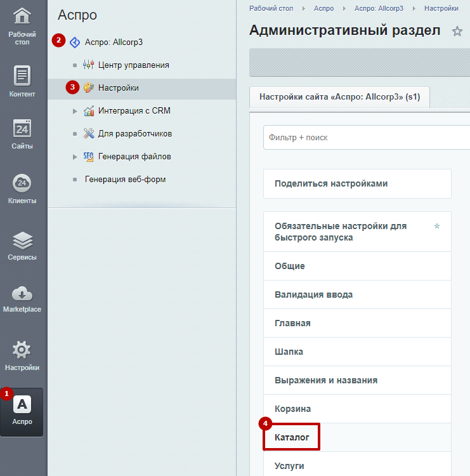This screenshot has width=470, height=476.
Task: Follow the Аспро breadcrumb link
Action: 323,8
